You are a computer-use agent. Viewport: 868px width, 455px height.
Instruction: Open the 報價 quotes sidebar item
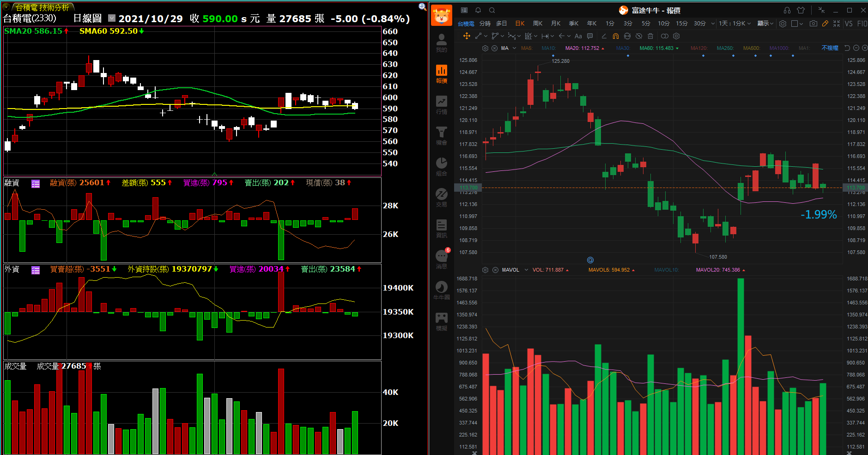tap(442, 74)
